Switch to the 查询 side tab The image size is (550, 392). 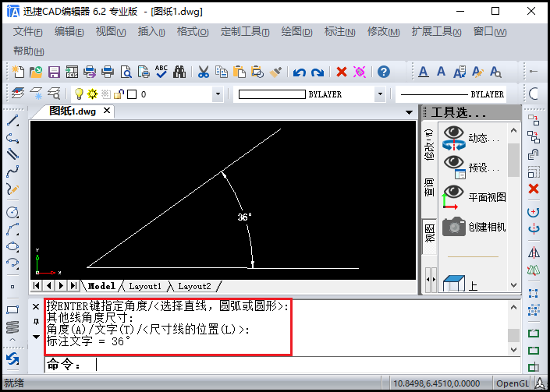[x=429, y=187]
